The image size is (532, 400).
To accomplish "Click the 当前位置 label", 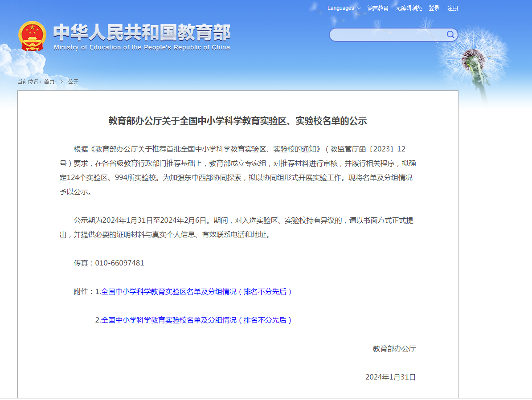I will tap(29, 82).
